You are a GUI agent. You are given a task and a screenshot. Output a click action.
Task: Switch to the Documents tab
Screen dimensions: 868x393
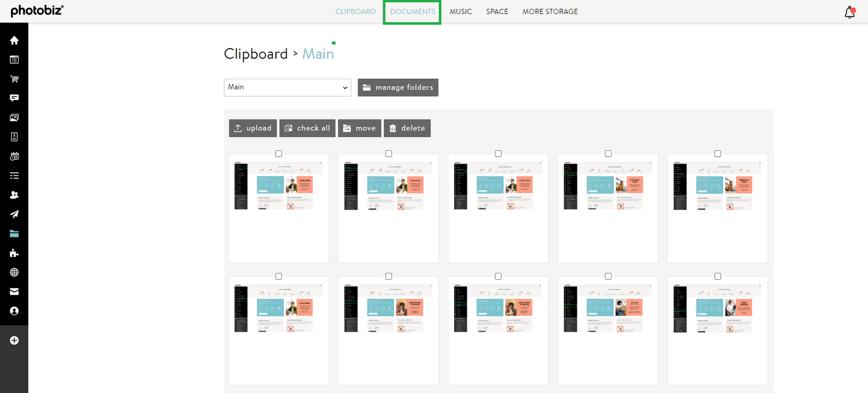point(412,12)
